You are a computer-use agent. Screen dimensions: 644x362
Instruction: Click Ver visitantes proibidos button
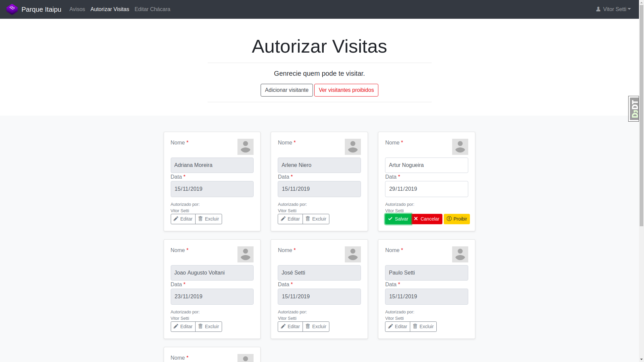[346, 90]
